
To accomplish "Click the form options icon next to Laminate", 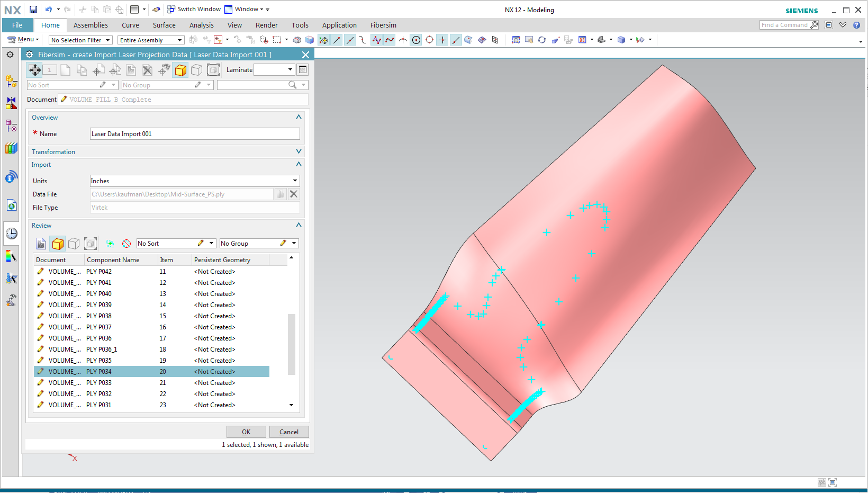I will tap(303, 69).
